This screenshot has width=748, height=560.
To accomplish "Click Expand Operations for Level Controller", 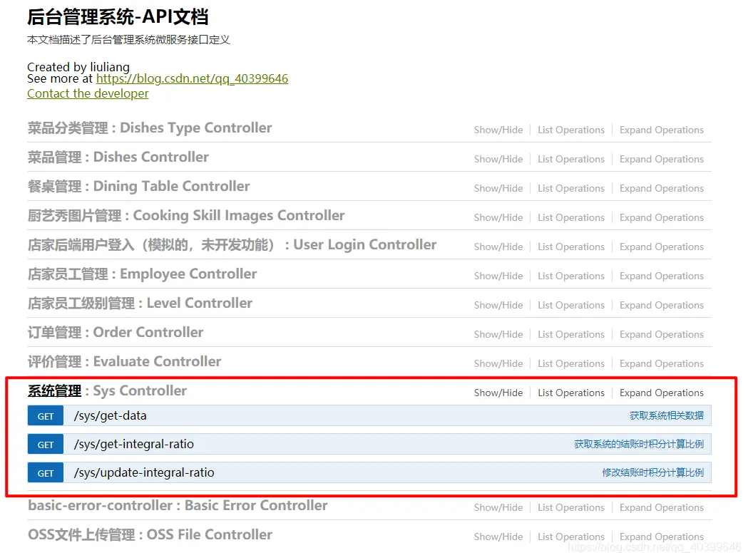I will pyautogui.click(x=661, y=305).
